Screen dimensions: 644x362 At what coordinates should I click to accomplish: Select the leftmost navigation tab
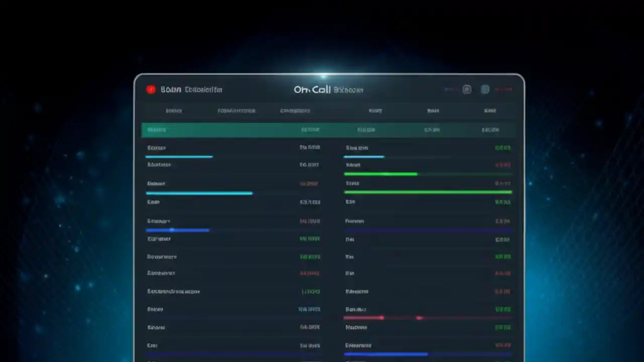click(x=174, y=111)
